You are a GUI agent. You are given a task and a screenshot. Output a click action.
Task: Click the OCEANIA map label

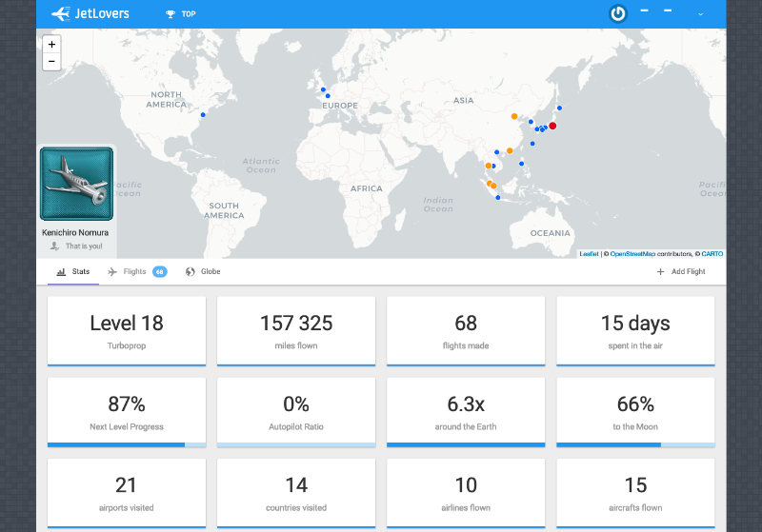click(x=551, y=233)
